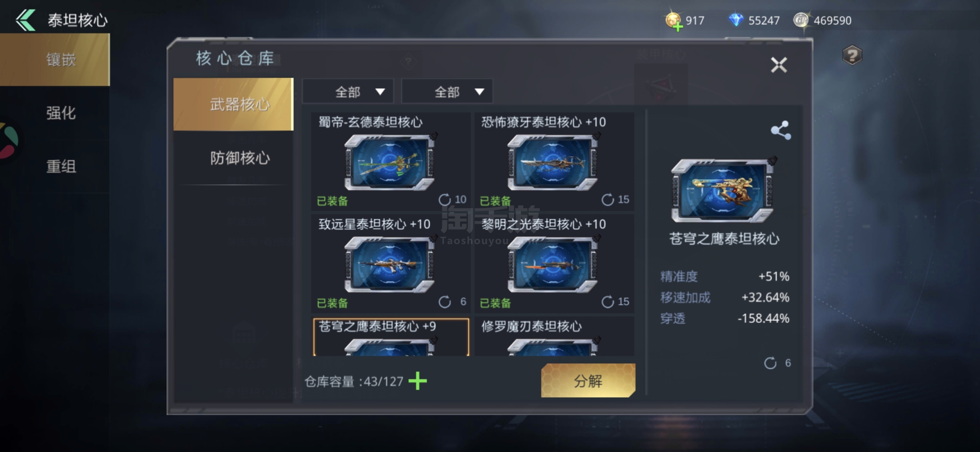Select the 蜀帝-玄德泰坦核心 card
The image size is (980, 452).
pyautogui.click(x=391, y=161)
